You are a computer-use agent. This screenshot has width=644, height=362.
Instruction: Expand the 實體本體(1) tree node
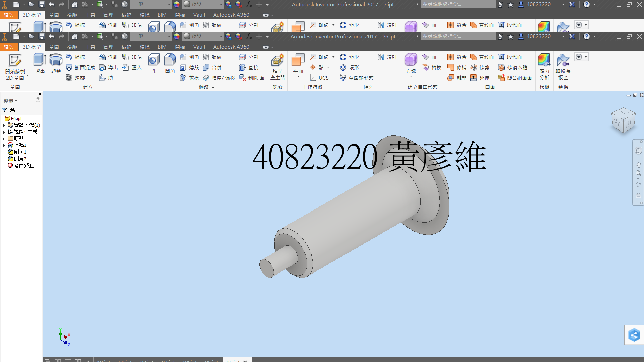click(x=4, y=125)
